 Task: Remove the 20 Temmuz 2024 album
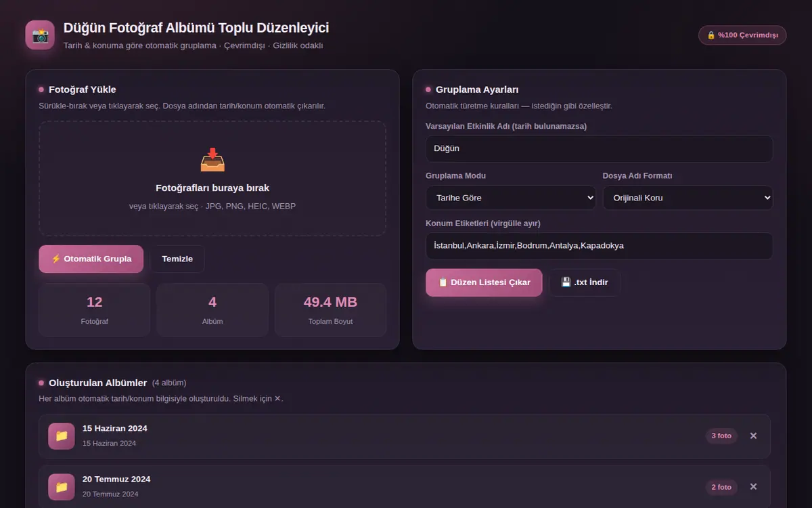coord(753,486)
